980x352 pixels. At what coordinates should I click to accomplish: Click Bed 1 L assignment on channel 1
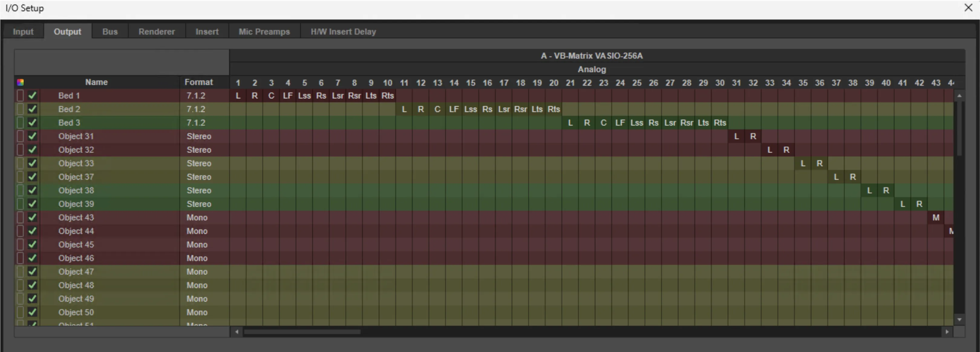tap(238, 96)
